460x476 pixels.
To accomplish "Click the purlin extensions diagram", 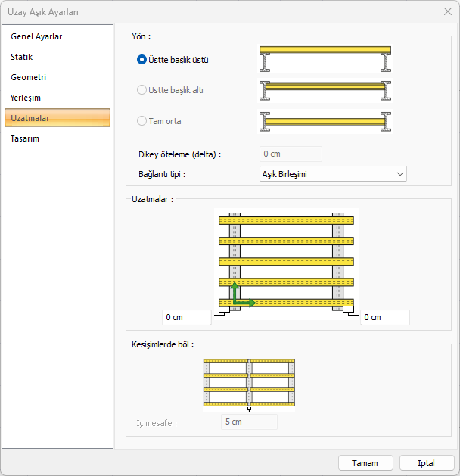I will 286,261.
